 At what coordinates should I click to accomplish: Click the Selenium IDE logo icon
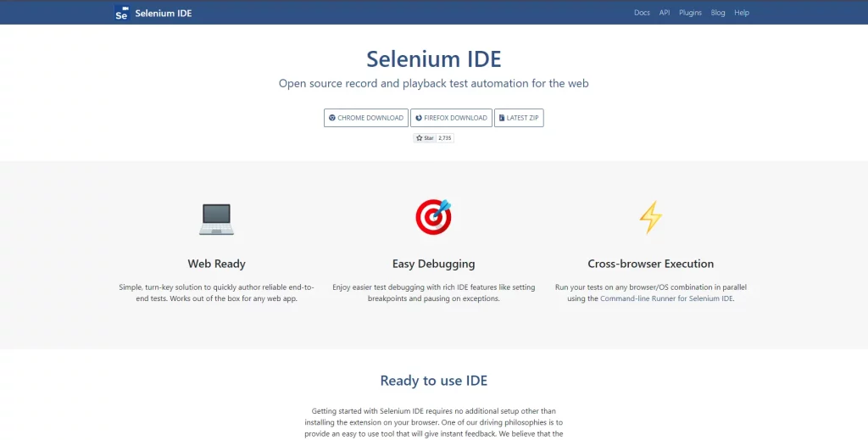click(122, 13)
